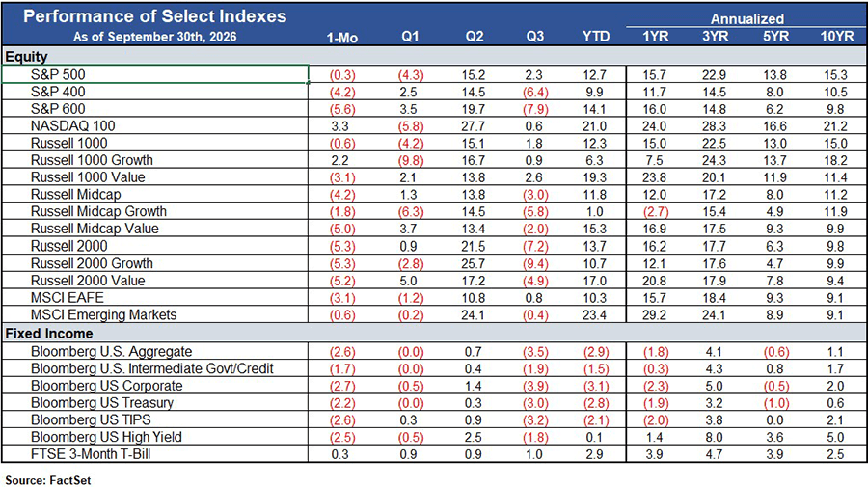
Task: Select the Bloomberg US Corporate label
Action: pyautogui.click(x=107, y=387)
